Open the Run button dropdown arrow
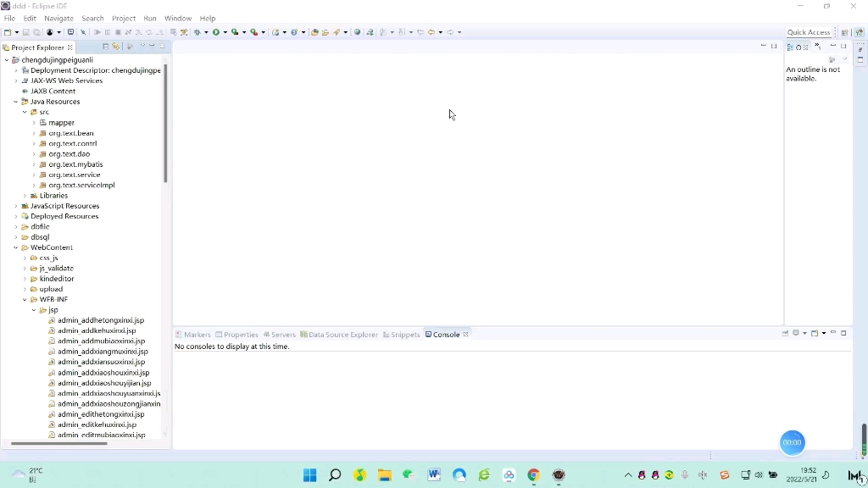The height and width of the screenshot is (488, 868). (x=225, y=32)
